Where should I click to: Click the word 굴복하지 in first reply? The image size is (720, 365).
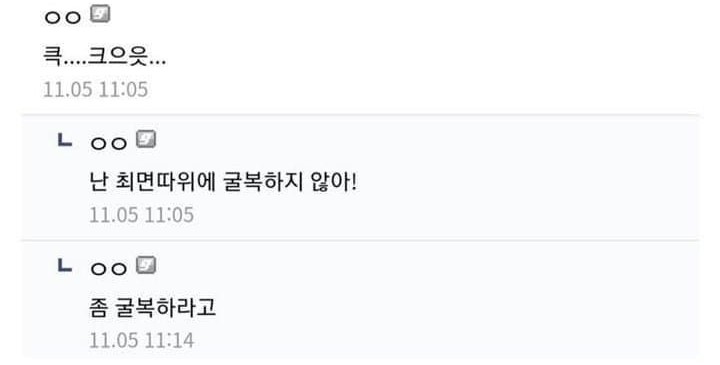pos(263,182)
